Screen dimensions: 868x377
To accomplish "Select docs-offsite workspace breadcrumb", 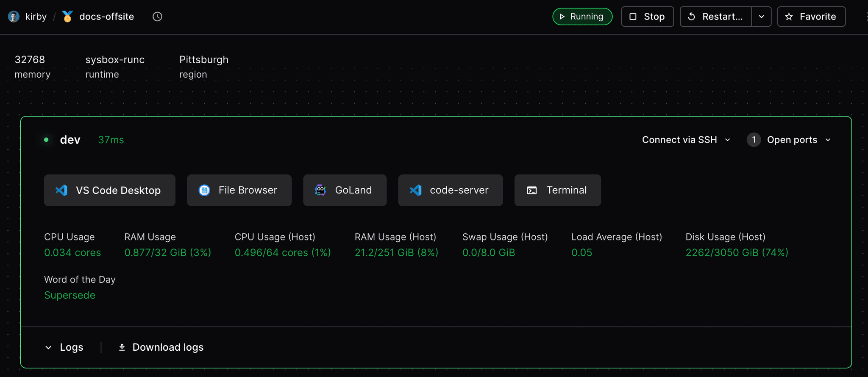I will coord(106,17).
